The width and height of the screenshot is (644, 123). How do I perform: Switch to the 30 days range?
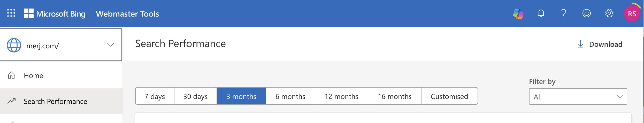195,96
